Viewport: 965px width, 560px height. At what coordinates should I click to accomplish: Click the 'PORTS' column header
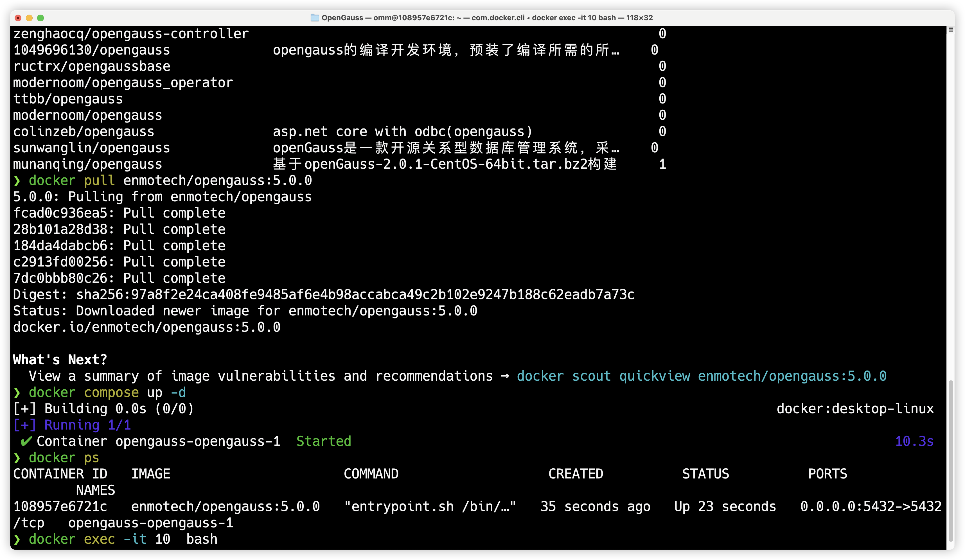828,474
